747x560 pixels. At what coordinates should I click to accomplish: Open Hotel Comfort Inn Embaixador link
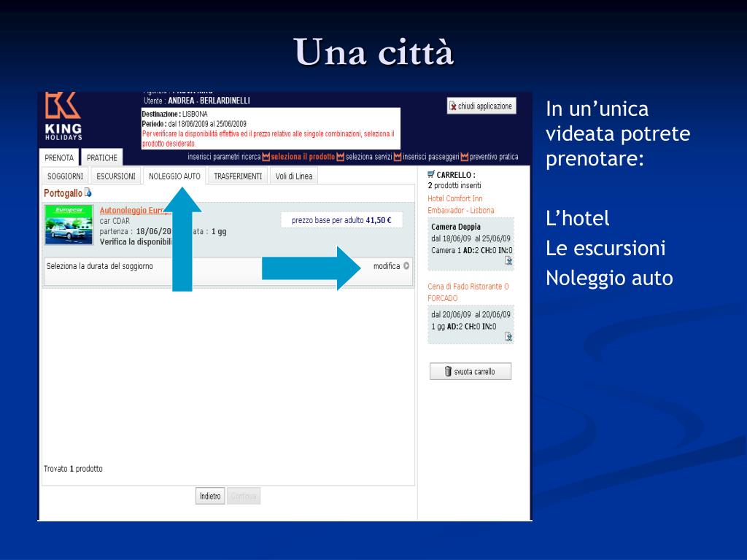pos(461,204)
